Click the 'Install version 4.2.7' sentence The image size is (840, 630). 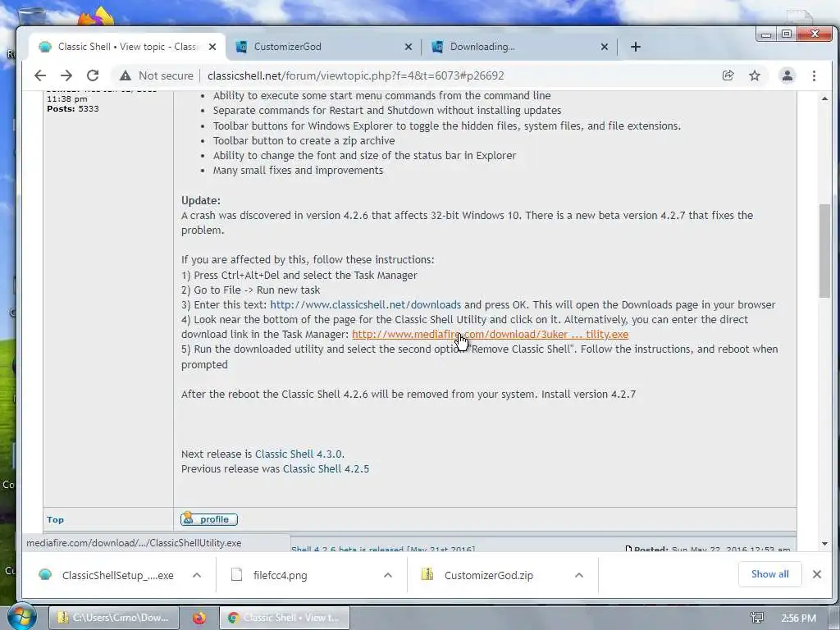pos(588,395)
